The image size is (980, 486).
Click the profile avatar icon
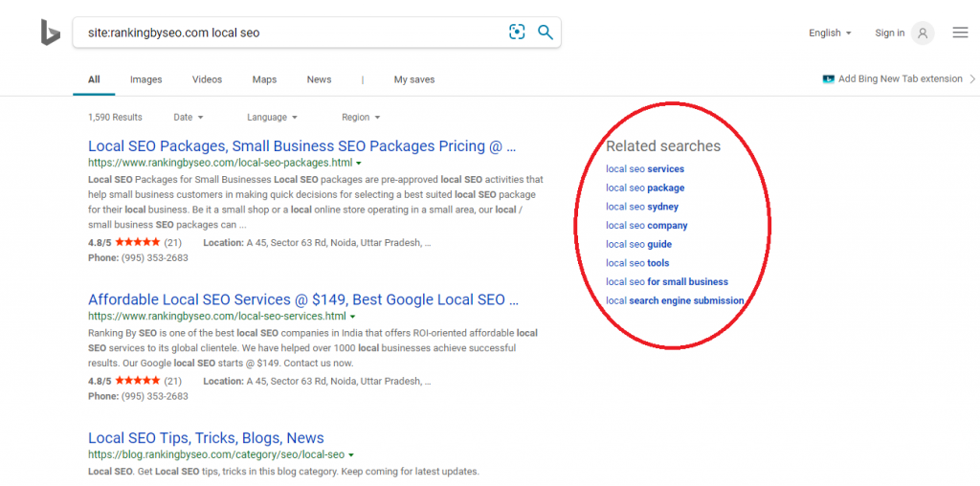point(923,33)
